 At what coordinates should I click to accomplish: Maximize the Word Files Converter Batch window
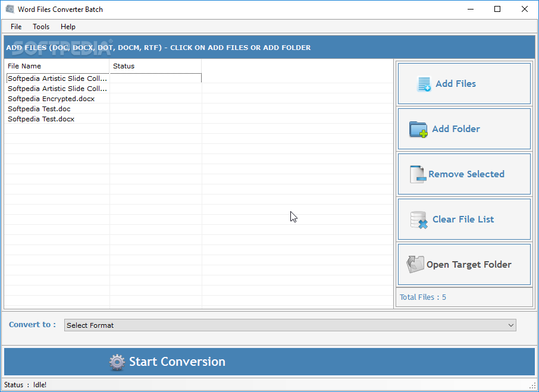tap(497, 10)
